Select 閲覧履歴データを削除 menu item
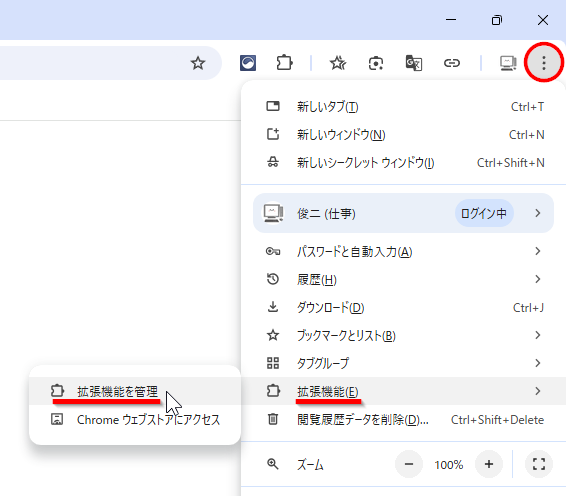566x496 pixels. tap(404, 419)
